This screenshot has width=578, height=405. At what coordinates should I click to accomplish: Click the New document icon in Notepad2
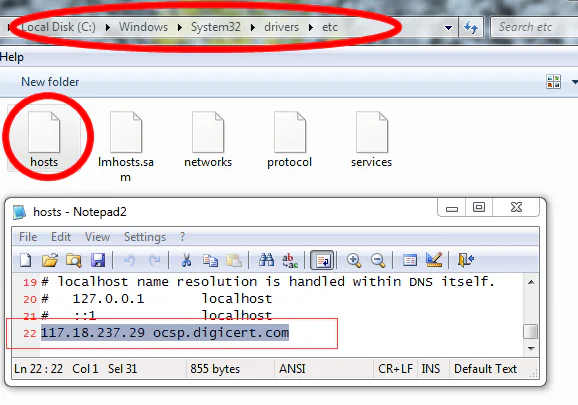25,260
